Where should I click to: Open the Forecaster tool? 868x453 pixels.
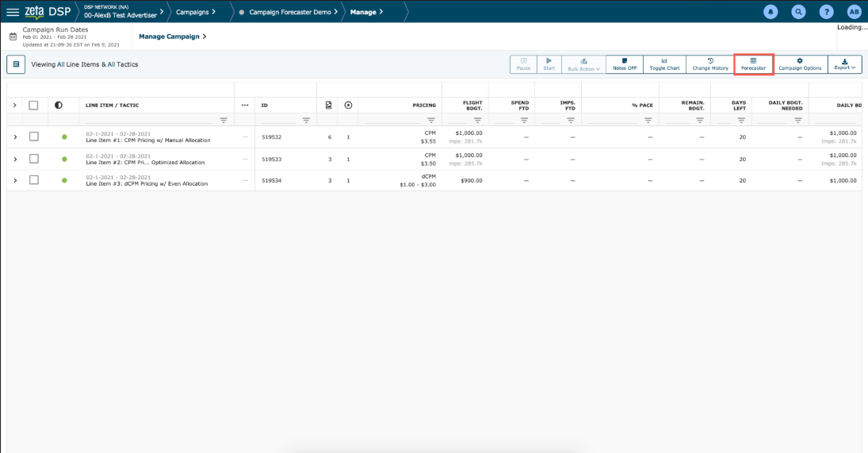(753, 64)
